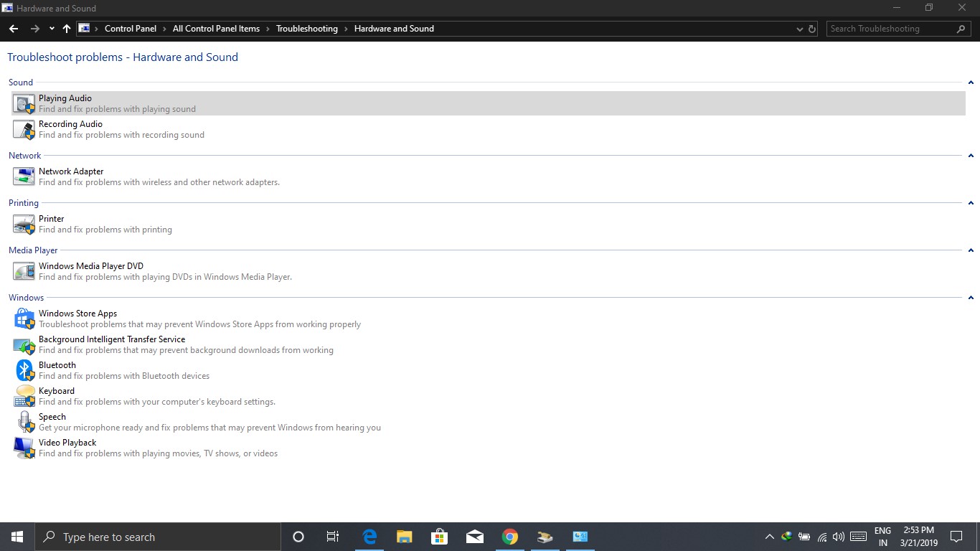Open the Speech troubleshooter link
The image size is (980, 551).
[x=52, y=417]
